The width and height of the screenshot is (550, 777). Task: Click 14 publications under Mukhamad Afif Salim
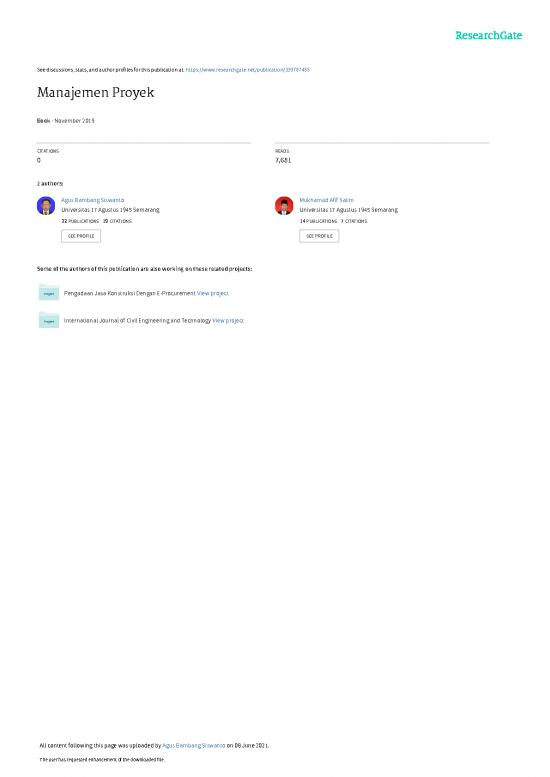click(x=318, y=221)
